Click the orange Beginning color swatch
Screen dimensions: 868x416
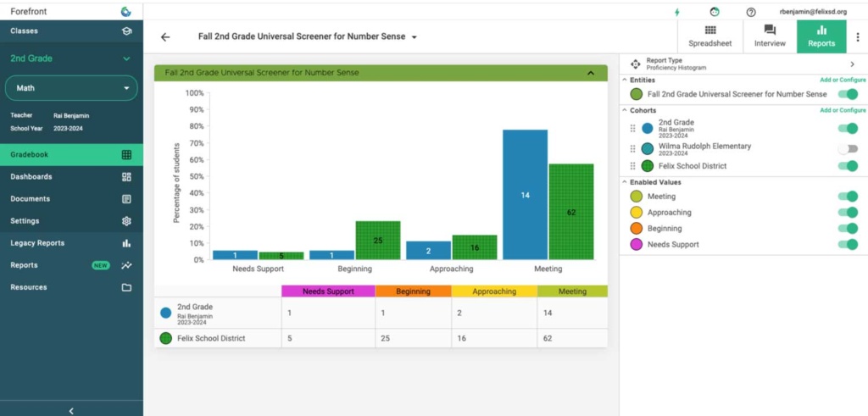tap(636, 229)
